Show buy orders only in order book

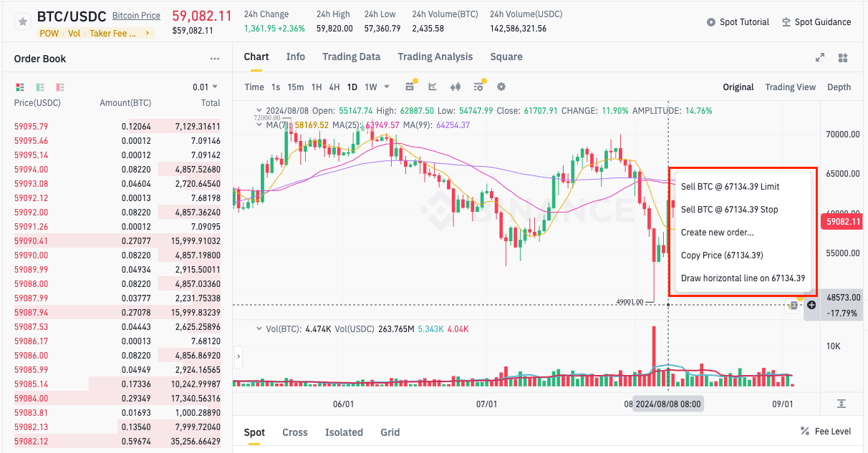tap(40, 87)
